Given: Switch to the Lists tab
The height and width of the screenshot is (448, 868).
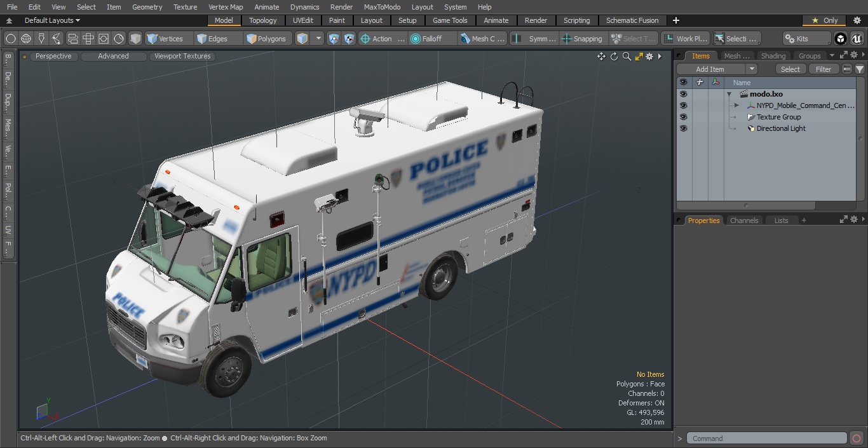Looking at the screenshot, I should [781, 221].
